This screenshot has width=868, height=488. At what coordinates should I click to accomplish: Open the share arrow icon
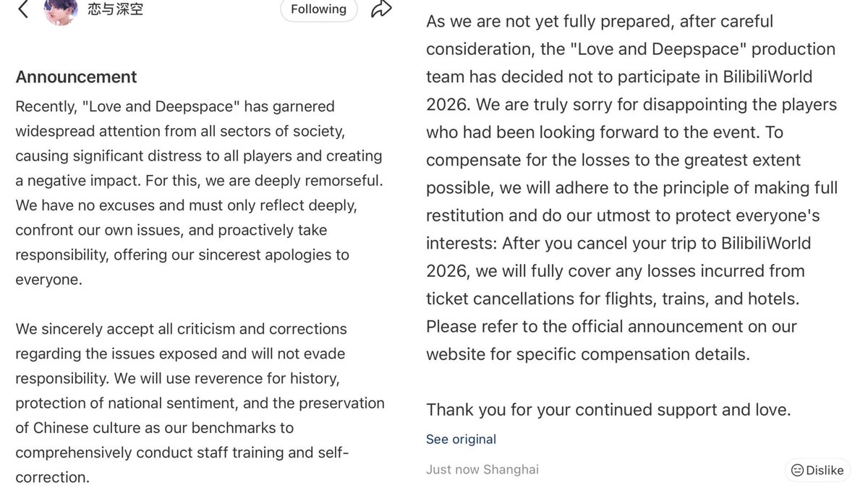(380, 9)
